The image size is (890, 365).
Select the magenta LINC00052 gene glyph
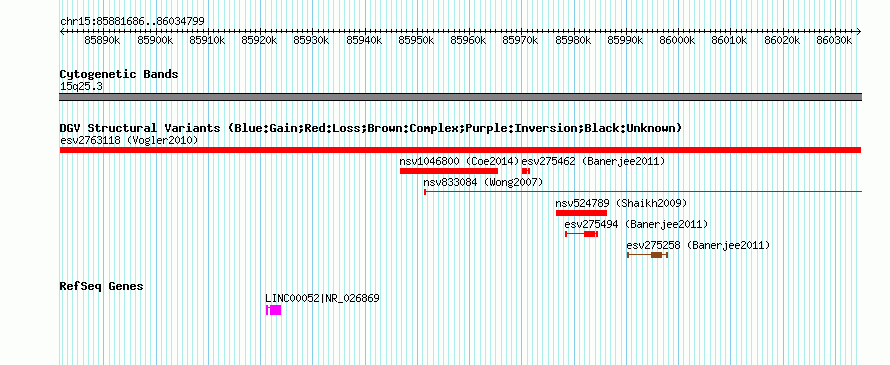coord(274,310)
